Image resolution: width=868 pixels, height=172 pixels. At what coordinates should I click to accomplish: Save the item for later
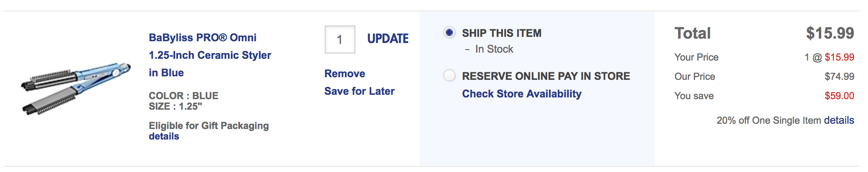(359, 91)
